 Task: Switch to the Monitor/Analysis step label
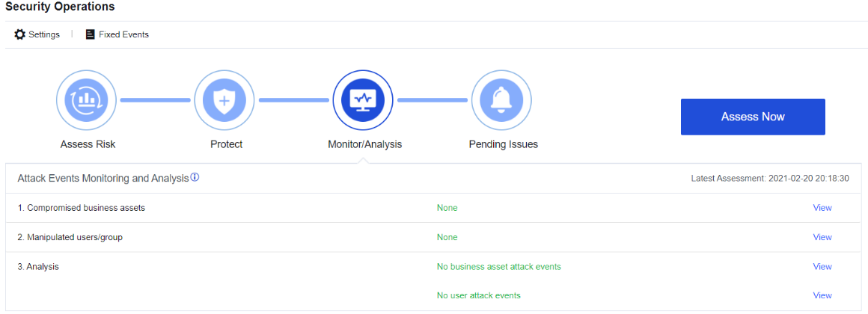365,144
